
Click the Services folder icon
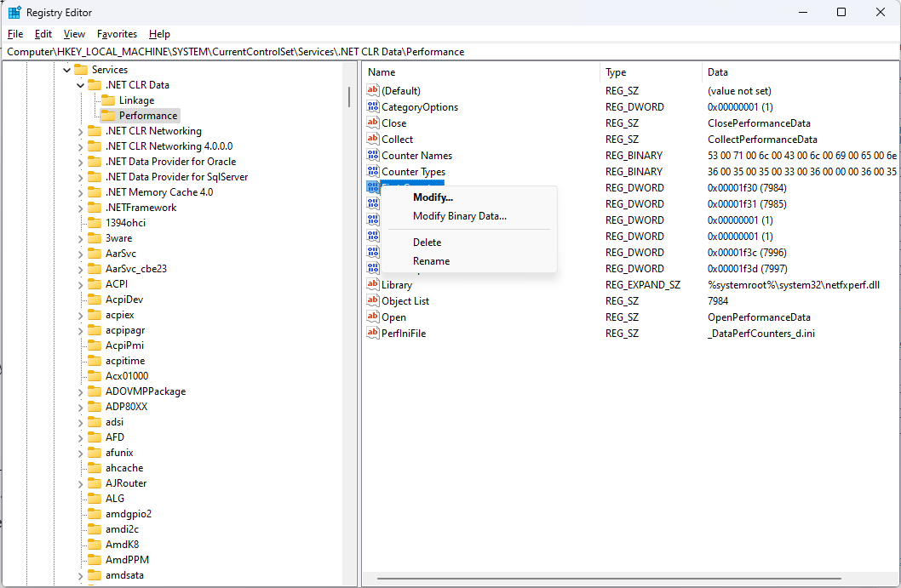(81, 70)
